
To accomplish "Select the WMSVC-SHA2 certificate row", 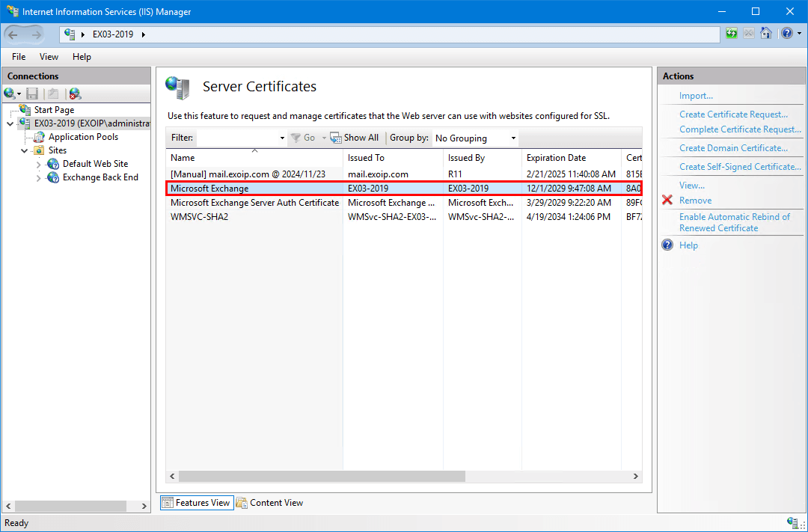I will (404, 217).
